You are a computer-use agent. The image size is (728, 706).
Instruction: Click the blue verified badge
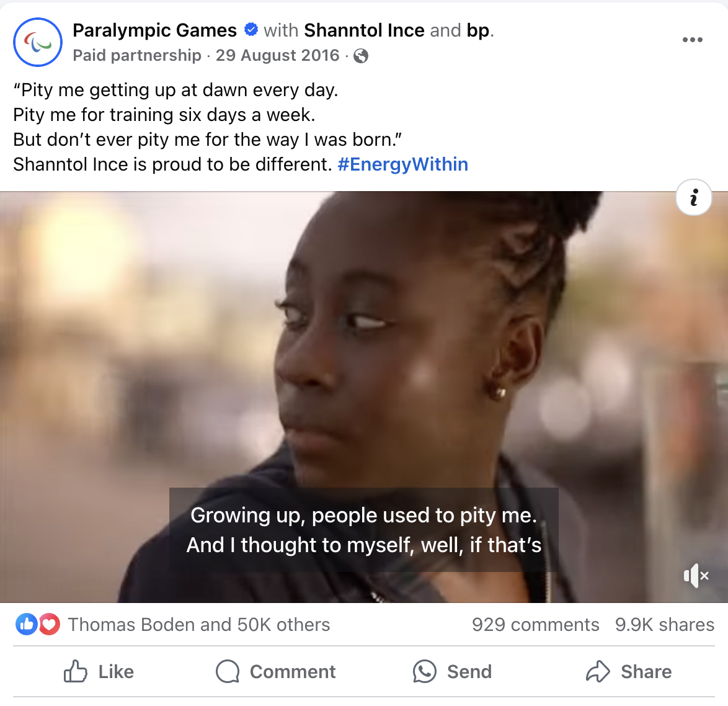(251, 30)
